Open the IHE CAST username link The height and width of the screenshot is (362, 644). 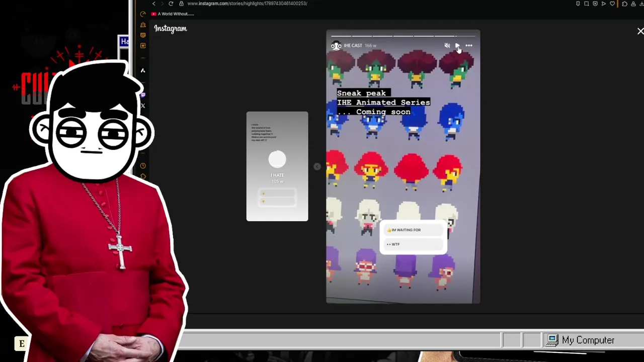[353, 46]
